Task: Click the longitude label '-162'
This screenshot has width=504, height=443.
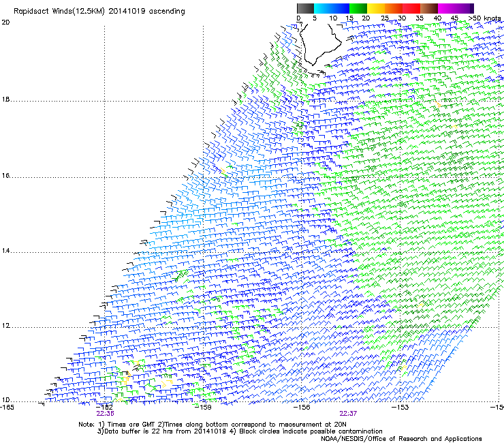Action: pyautogui.click(x=104, y=408)
